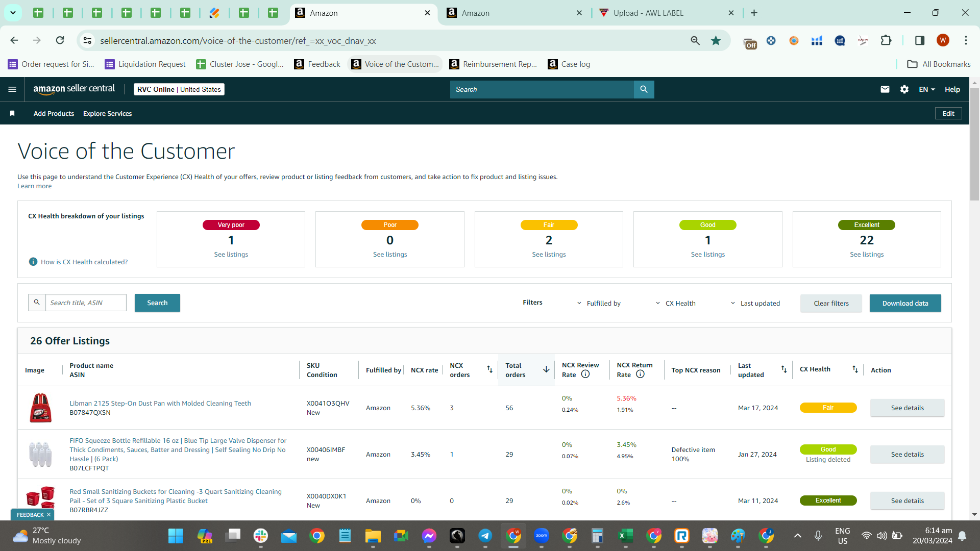Bookmark page with the star icon
980x551 pixels.
716,40
